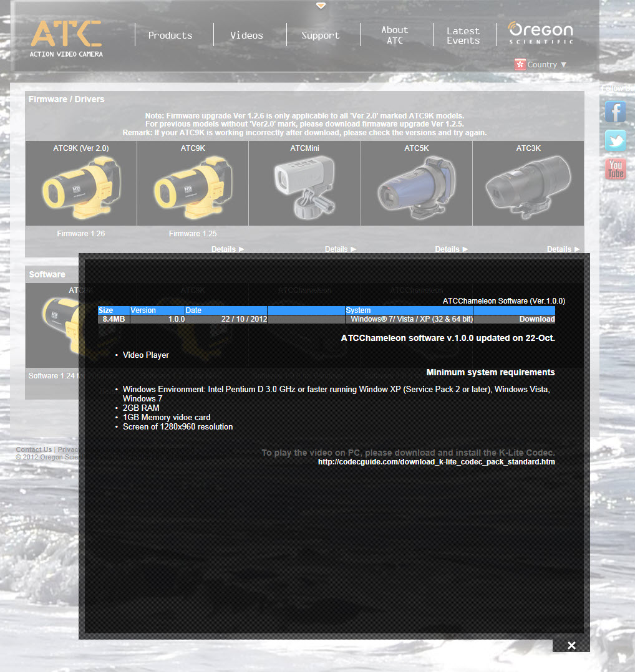635x672 pixels.
Task: Close the software details popup with X
Action: pyautogui.click(x=571, y=645)
